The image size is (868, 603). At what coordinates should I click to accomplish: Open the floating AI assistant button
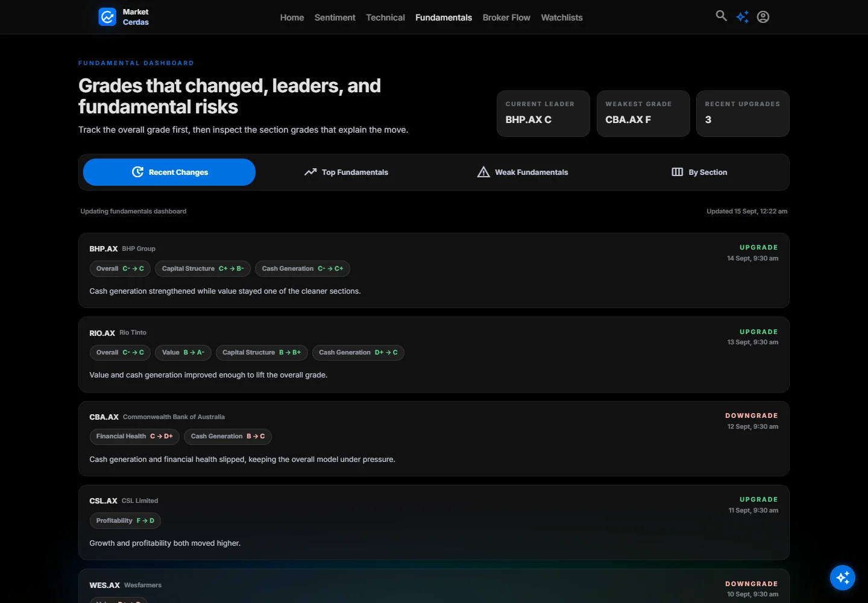843,578
